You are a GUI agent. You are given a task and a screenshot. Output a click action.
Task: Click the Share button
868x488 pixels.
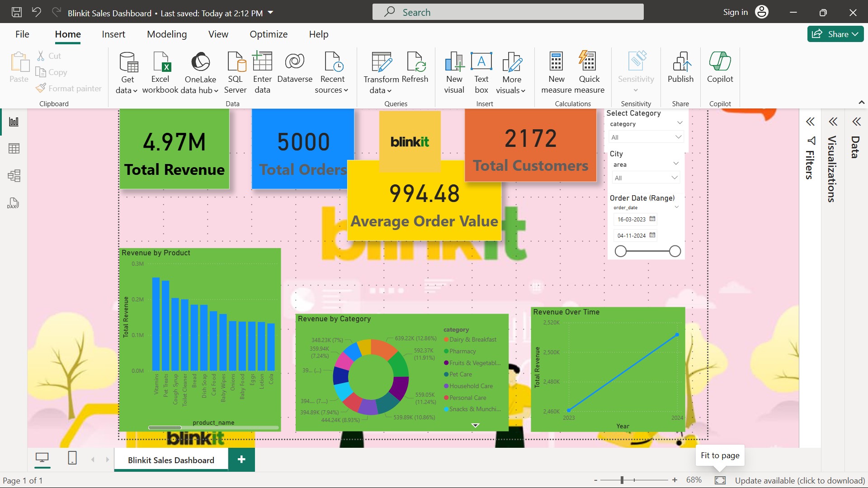pyautogui.click(x=835, y=34)
